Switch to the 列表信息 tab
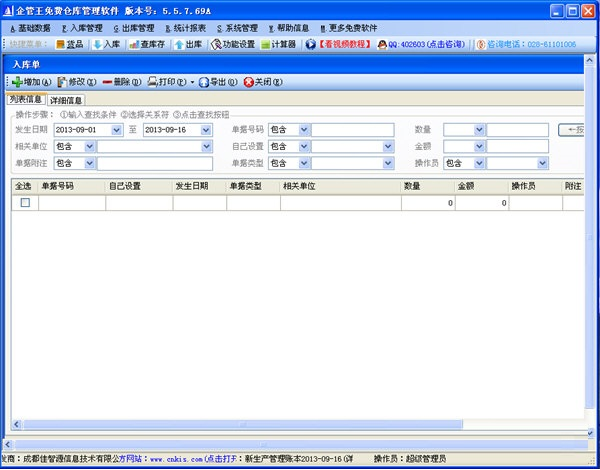The image size is (600, 470). point(26,100)
